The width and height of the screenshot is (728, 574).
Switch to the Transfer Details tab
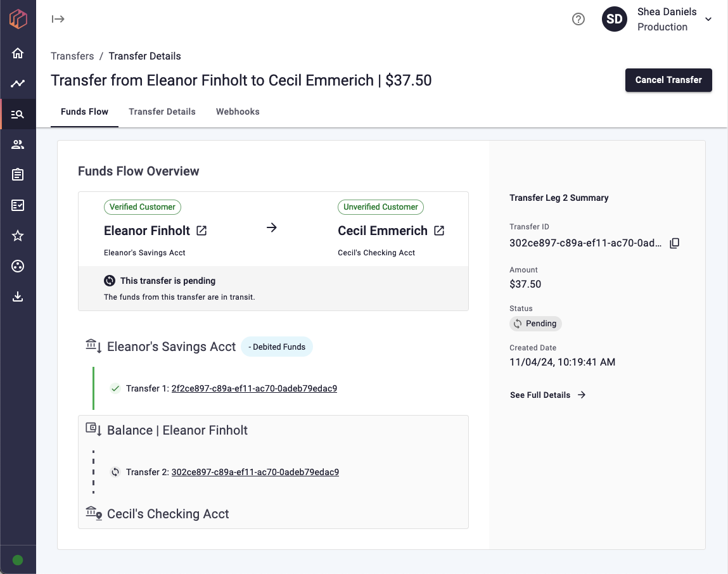tap(162, 112)
